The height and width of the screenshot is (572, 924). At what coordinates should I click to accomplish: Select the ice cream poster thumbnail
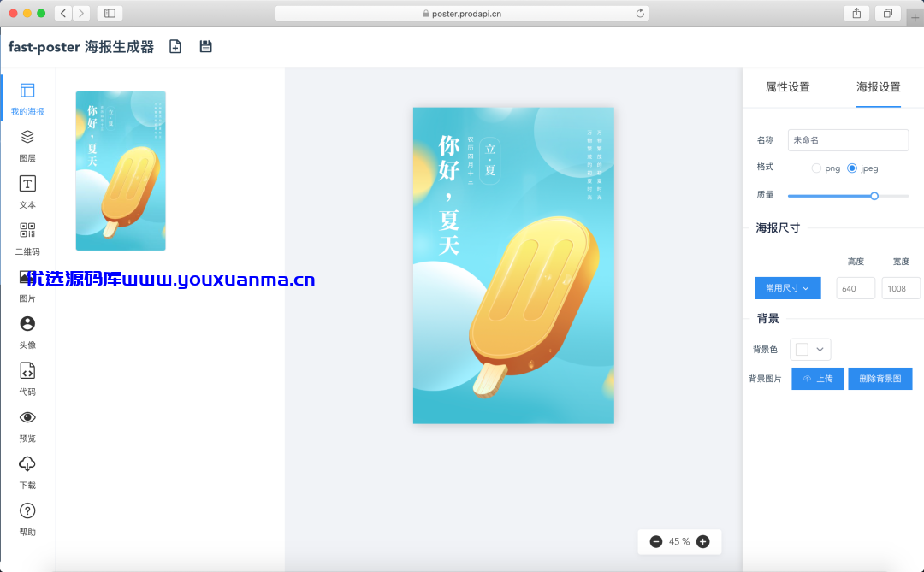tap(121, 171)
